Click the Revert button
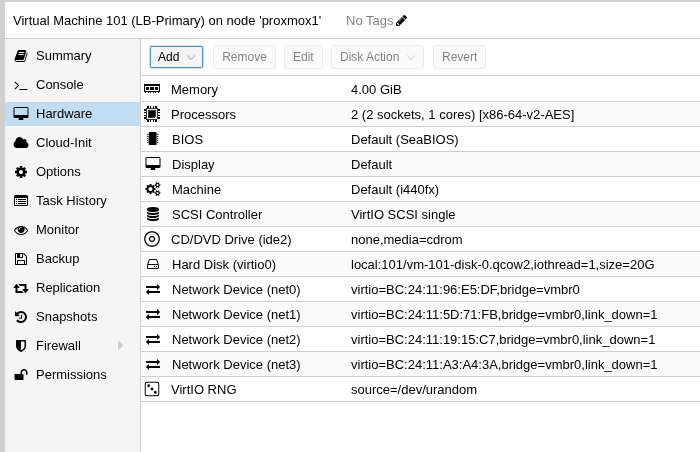This screenshot has height=452, width=700. 459,57
